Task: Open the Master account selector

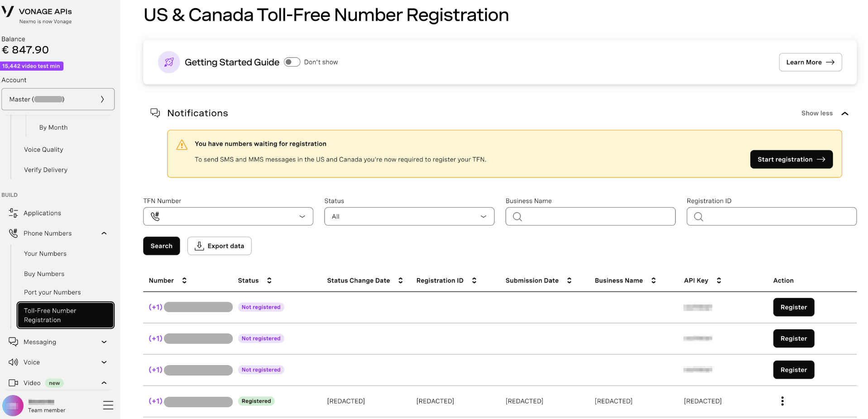Action: (58, 99)
